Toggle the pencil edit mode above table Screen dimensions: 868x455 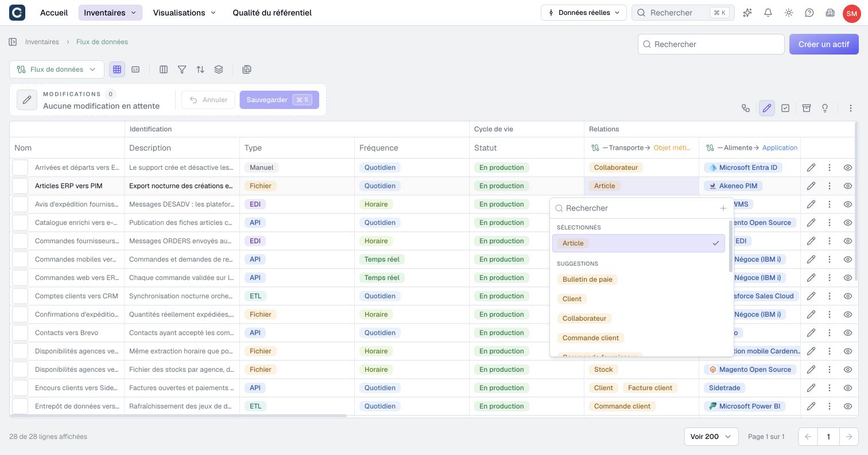coord(767,108)
